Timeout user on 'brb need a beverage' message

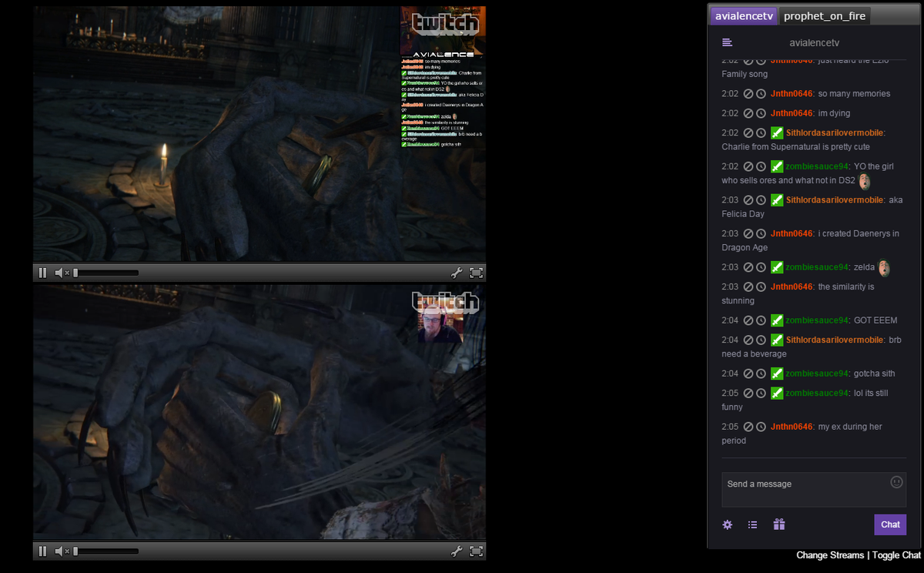pyautogui.click(x=761, y=340)
